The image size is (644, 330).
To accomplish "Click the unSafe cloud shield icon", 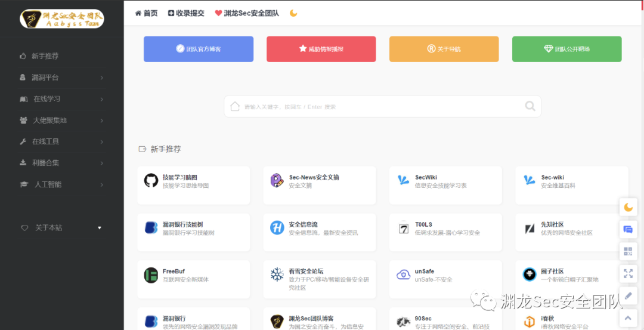I will pyautogui.click(x=403, y=275).
